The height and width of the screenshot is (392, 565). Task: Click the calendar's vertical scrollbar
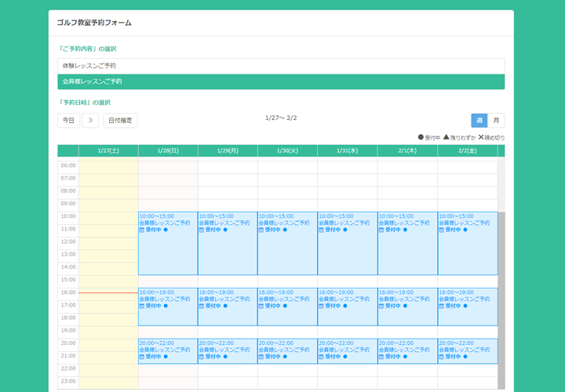point(501,298)
